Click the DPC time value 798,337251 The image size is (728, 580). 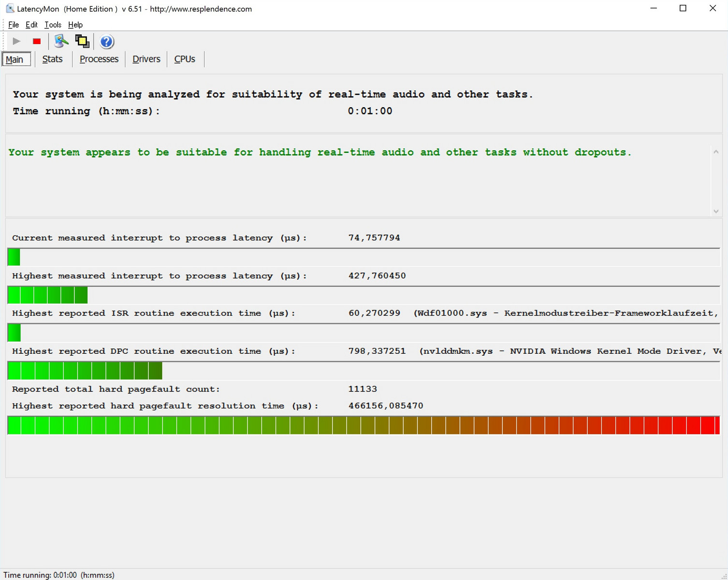coord(377,351)
